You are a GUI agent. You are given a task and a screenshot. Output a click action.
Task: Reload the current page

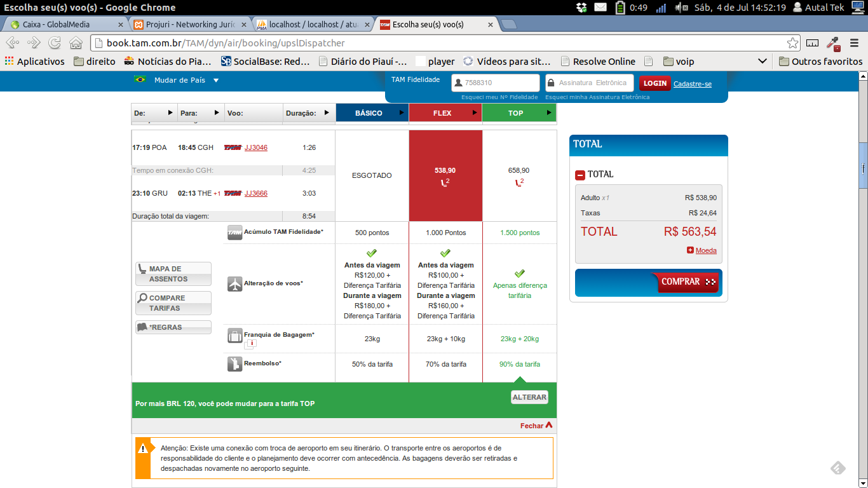55,43
